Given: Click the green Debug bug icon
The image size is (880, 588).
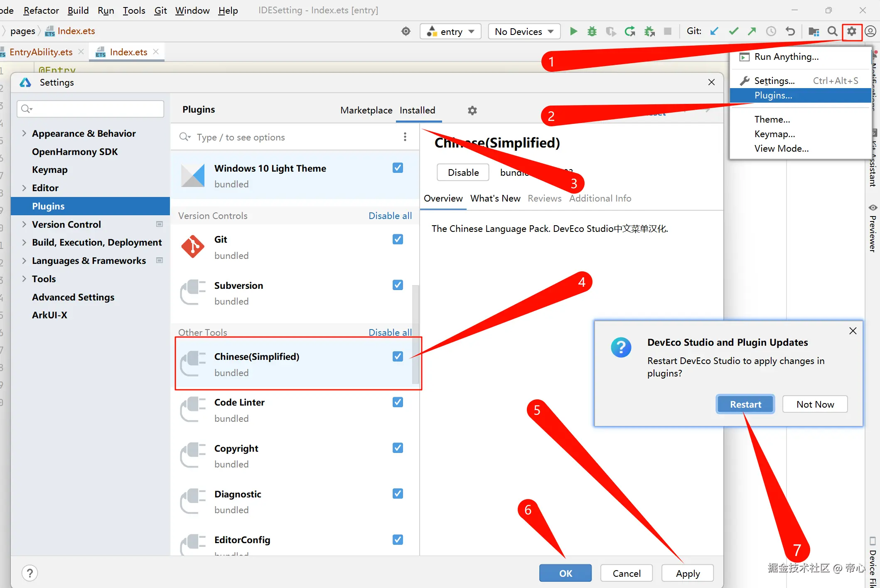Looking at the screenshot, I should (x=592, y=31).
